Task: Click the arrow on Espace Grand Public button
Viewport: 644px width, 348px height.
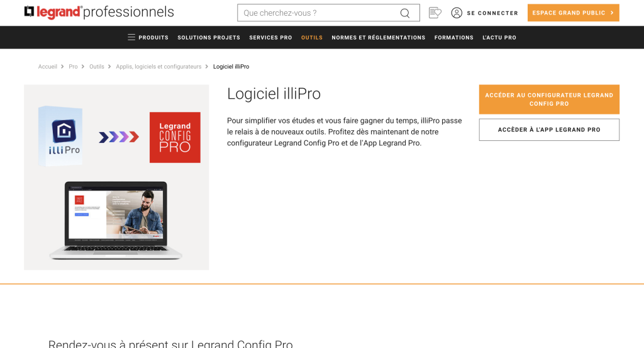Action: (x=612, y=13)
